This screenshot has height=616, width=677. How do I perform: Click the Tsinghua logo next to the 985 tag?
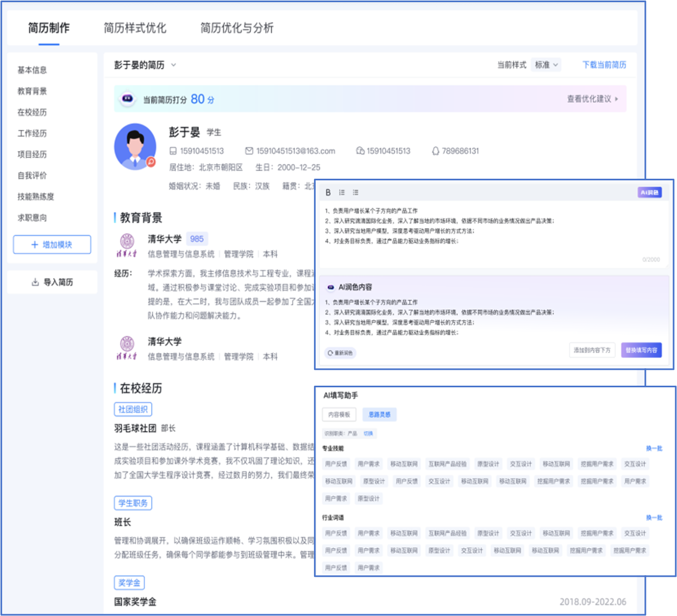tap(127, 246)
